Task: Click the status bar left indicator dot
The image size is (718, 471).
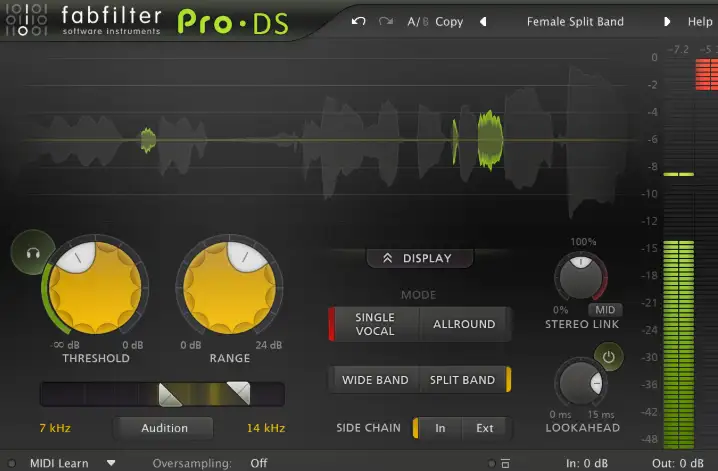Action: coord(11,463)
